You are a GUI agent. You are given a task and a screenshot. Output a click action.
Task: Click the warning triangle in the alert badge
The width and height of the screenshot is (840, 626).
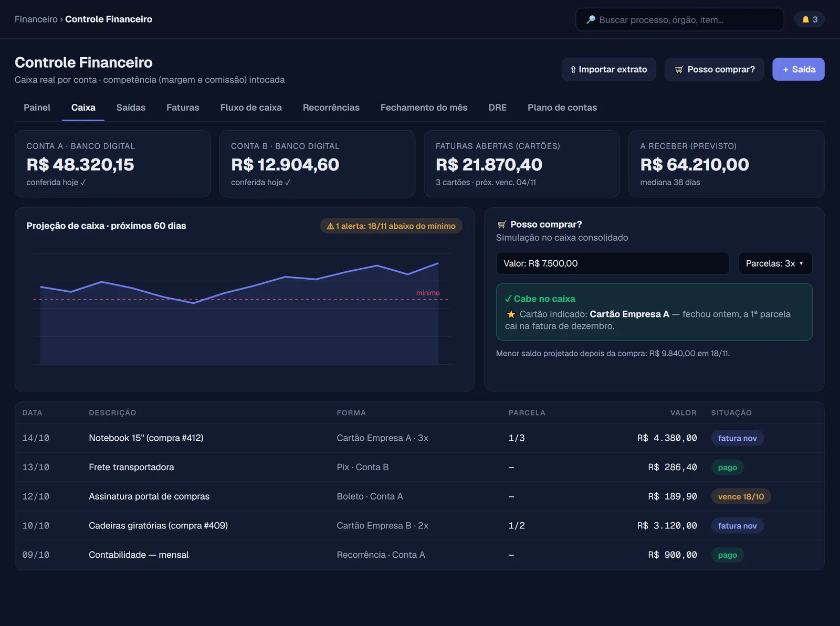[x=330, y=226]
